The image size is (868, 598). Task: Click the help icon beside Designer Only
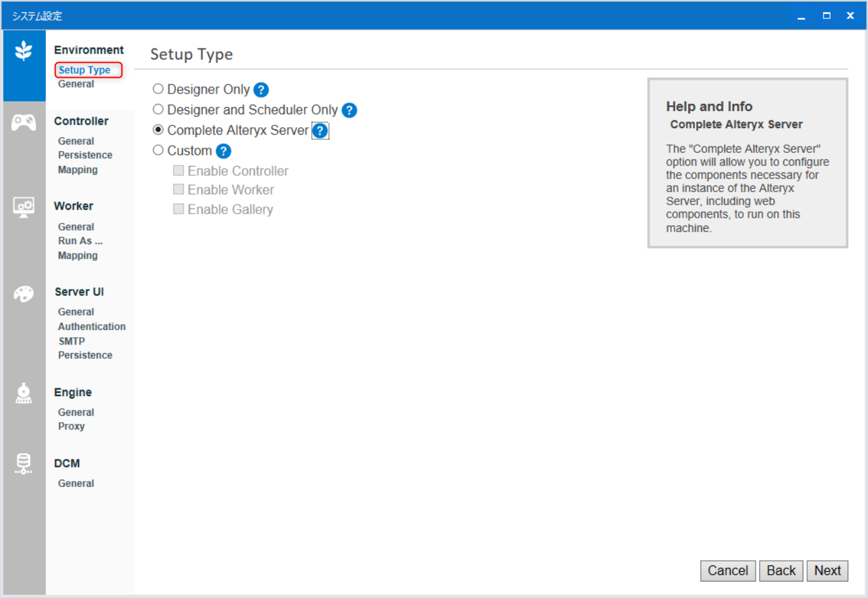(x=262, y=90)
